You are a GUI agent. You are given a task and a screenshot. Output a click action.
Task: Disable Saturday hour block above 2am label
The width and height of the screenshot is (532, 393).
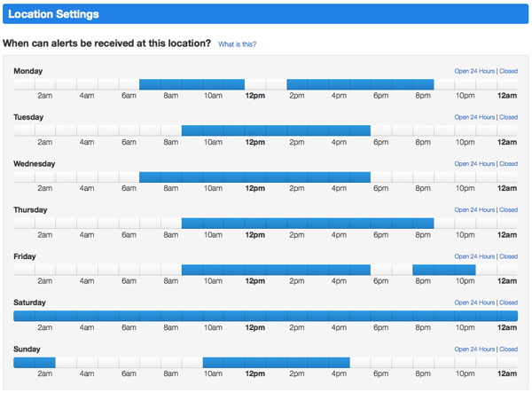(x=45, y=316)
